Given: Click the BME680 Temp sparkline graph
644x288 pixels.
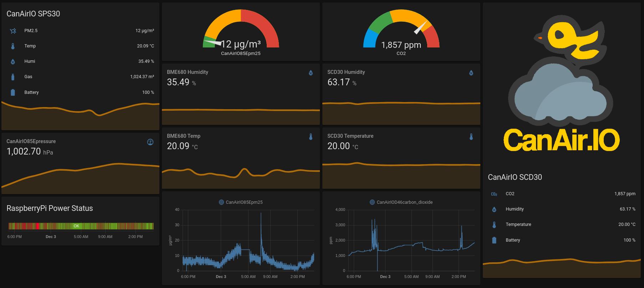Looking at the screenshot, I should (x=241, y=178).
